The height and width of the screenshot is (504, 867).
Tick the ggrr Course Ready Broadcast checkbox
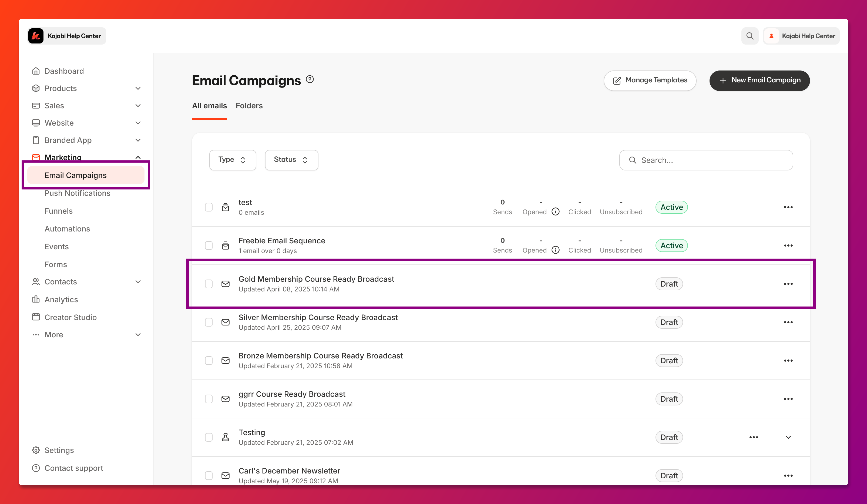(209, 399)
